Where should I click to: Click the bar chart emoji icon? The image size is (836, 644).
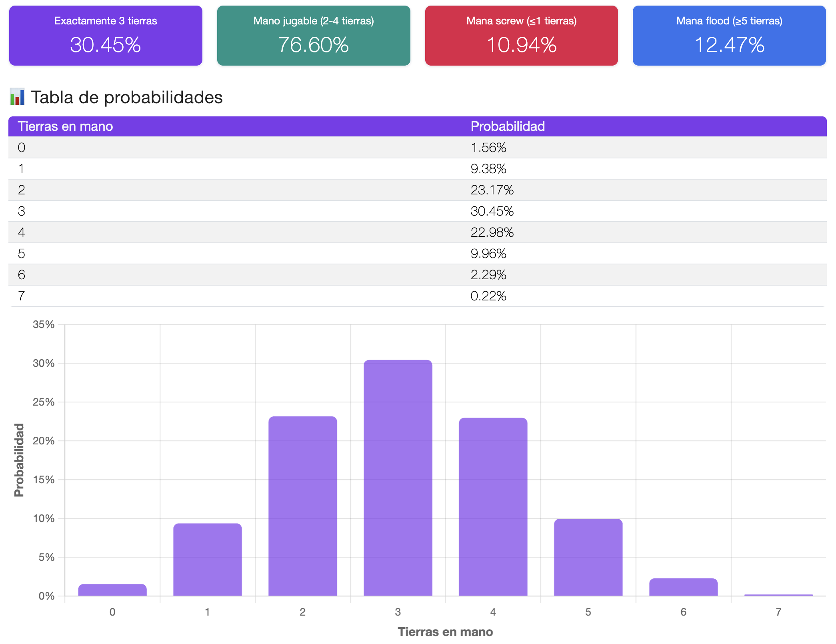(x=17, y=97)
